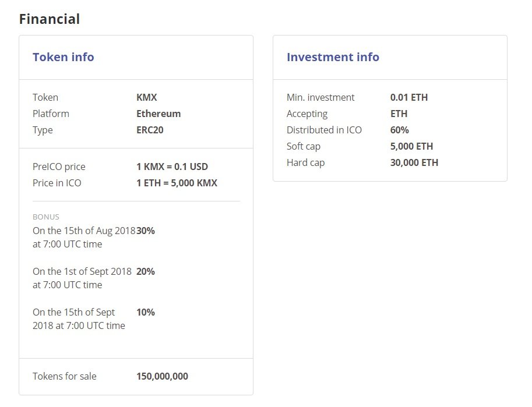Click the Type label
The height and width of the screenshot is (407, 532).
coord(43,130)
